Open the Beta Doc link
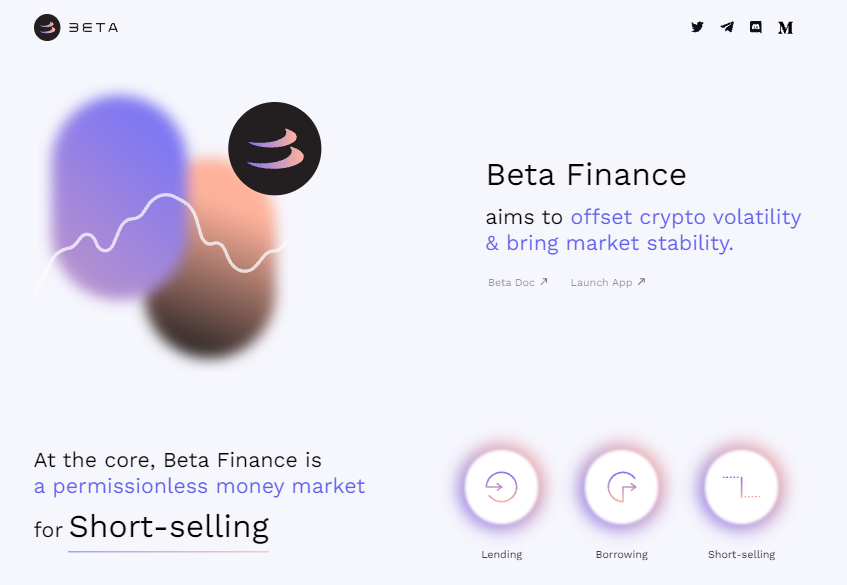Screen dimensions: 847x585 click(x=511, y=282)
